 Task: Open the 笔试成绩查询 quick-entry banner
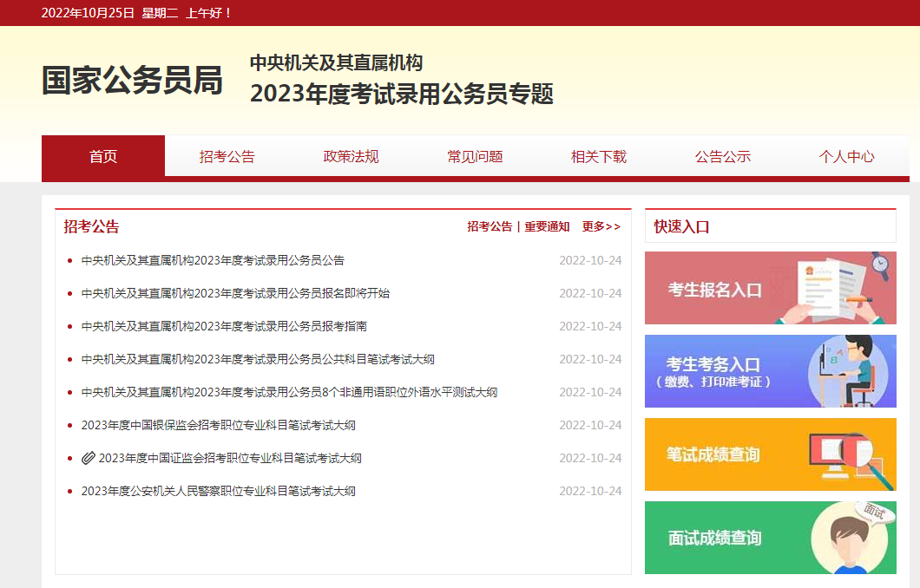[771, 454]
